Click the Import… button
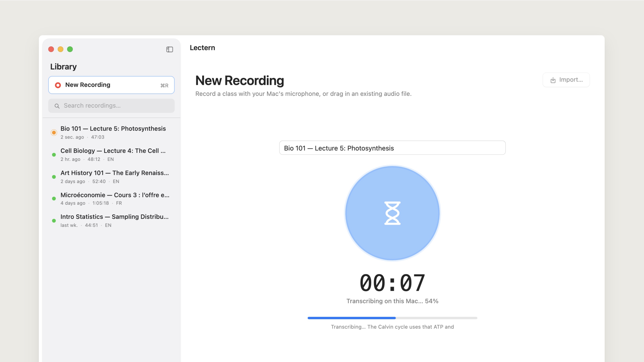The image size is (644, 362). 566,80
